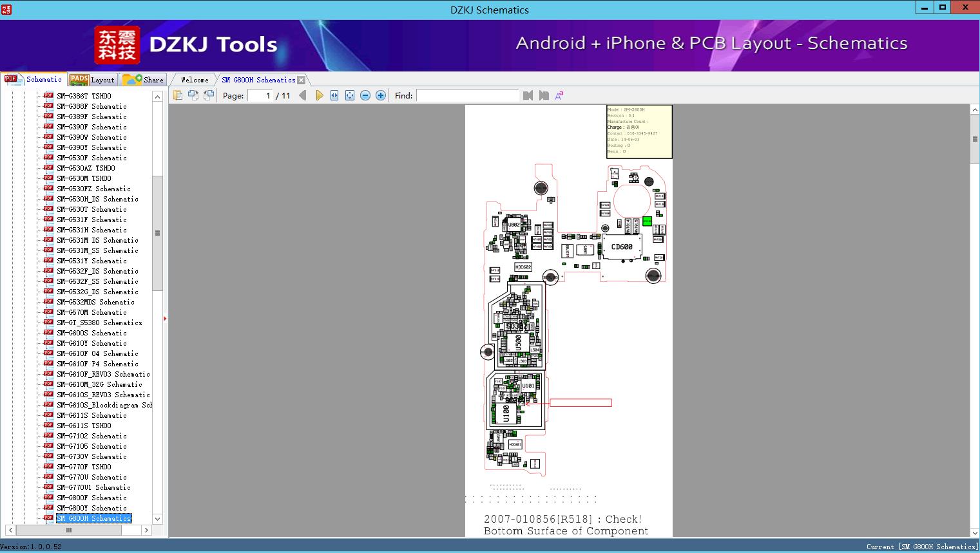Select the SM G800H Schematics document tab
The height and width of the screenshot is (553, 980).
coord(258,80)
